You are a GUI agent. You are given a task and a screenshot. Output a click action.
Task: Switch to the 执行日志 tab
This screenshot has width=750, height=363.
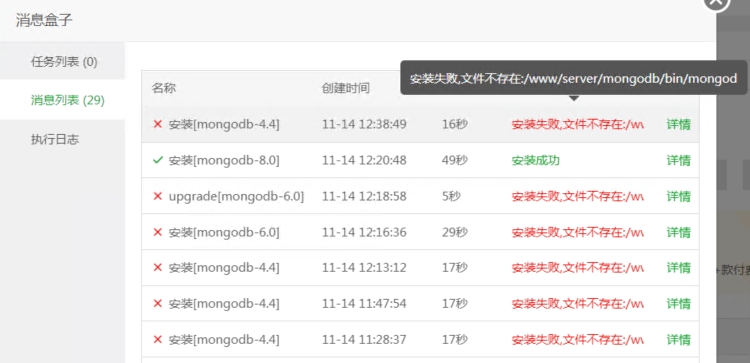[55, 139]
